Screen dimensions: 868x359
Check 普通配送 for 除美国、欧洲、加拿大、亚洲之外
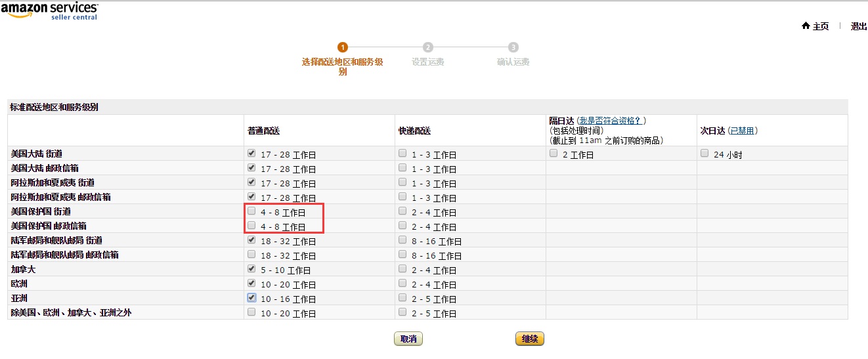click(x=251, y=312)
